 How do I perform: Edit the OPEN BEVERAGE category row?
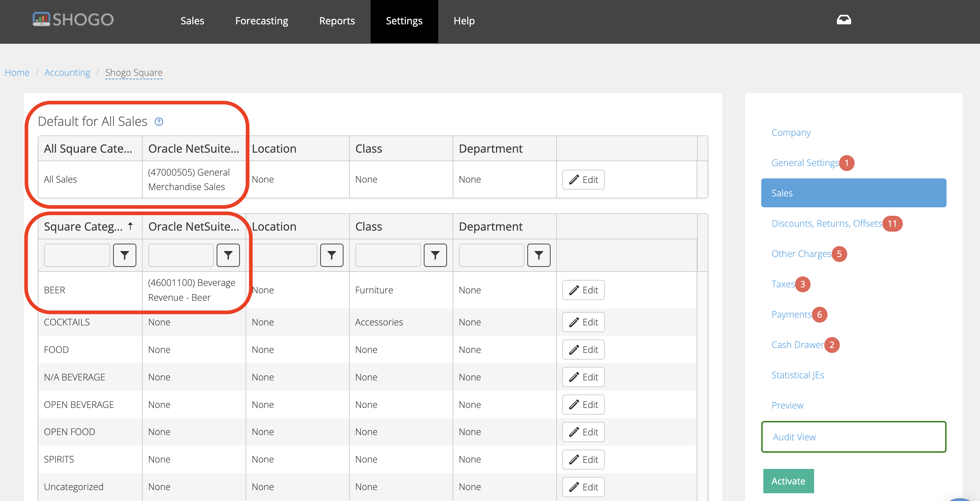584,404
